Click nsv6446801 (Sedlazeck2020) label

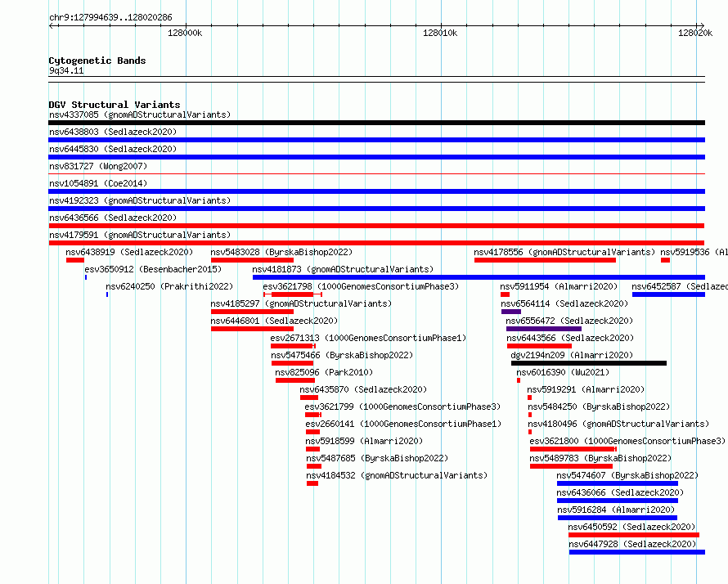coord(274,321)
